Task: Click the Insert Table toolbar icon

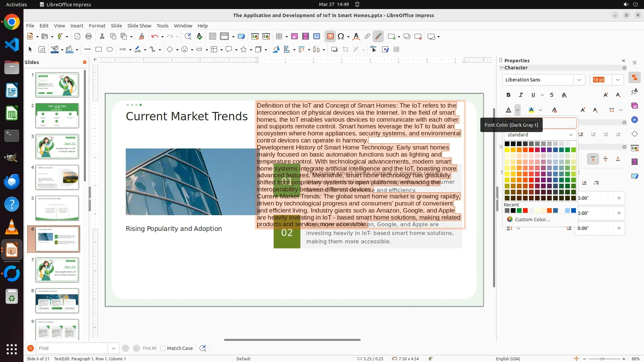Action: 279,37
